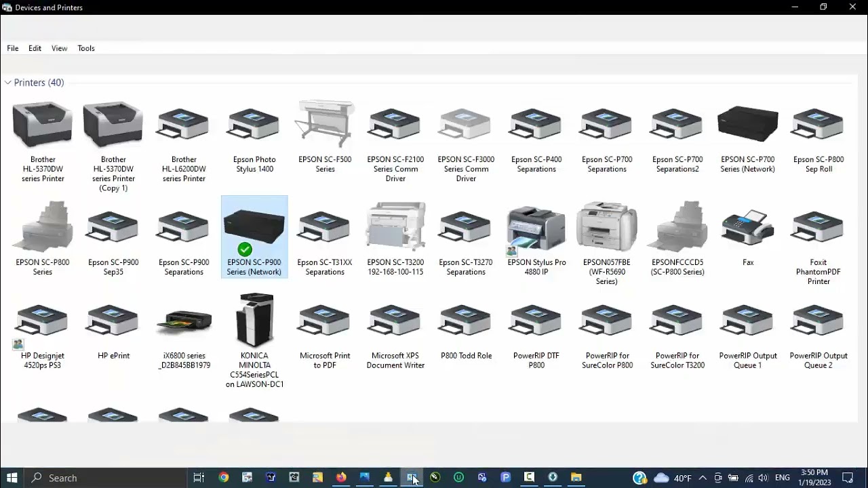Select Foxit PhantomPDF Printer
This screenshot has height=488, width=868.
pos(818,247)
